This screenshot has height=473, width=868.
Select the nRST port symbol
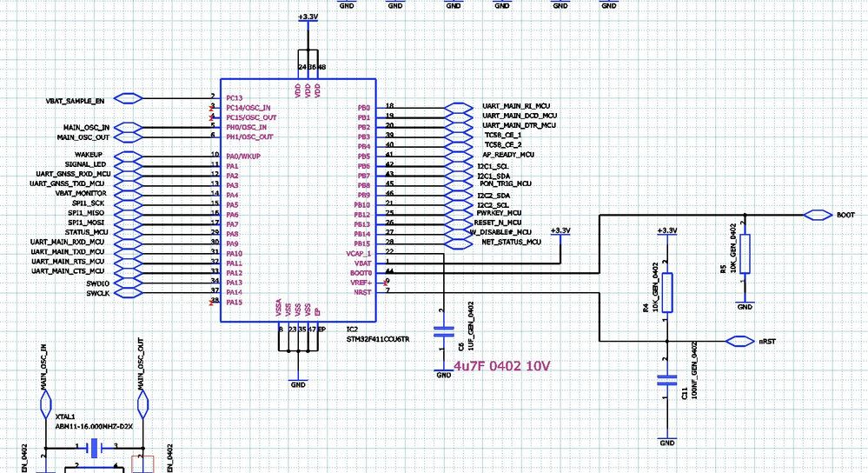click(x=739, y=341)
